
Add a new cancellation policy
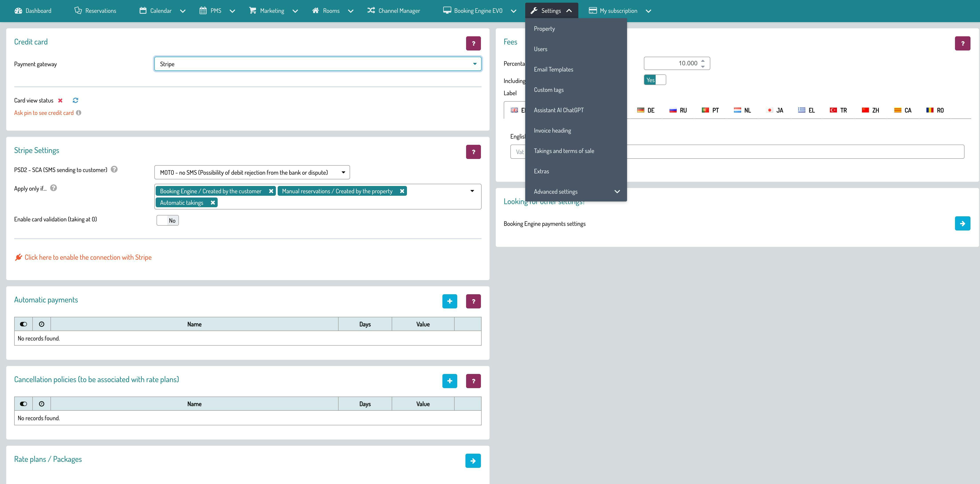449,381
